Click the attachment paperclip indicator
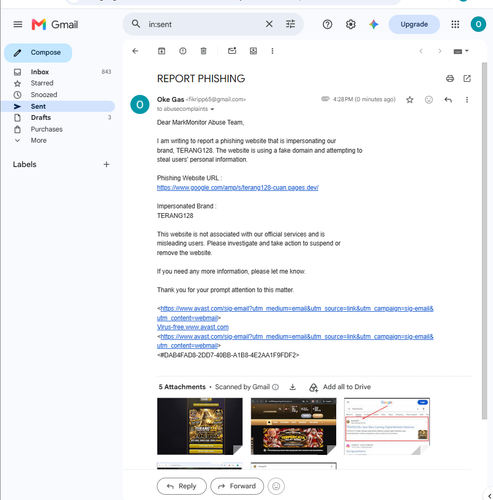Image resolution: width=493 pixels, height=500 pixels. click(325, 99)
